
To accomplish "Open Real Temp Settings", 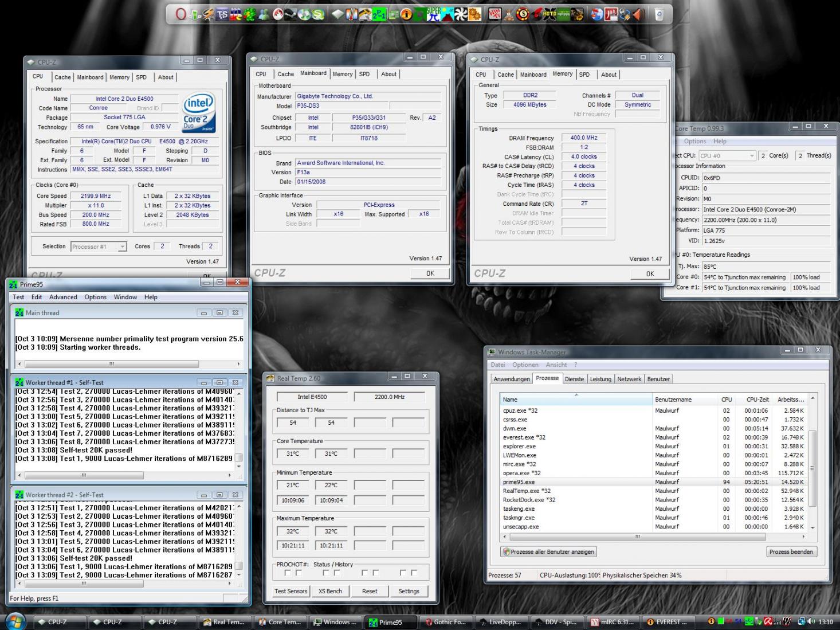I will point(409,591).
